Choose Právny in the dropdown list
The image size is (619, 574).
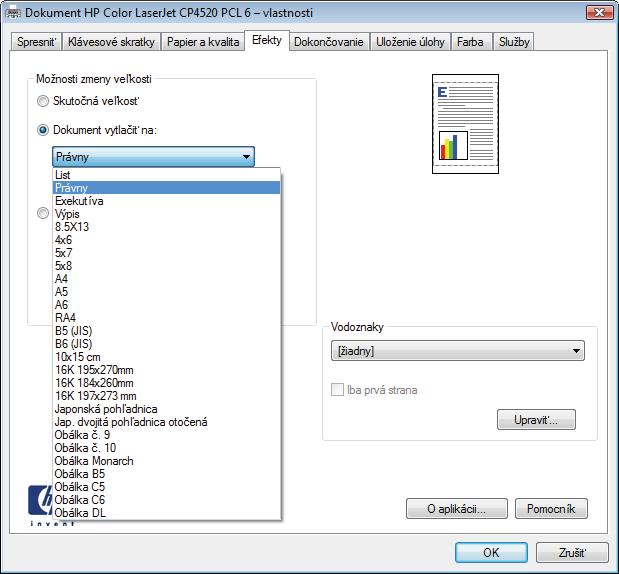tap(167, 188)
